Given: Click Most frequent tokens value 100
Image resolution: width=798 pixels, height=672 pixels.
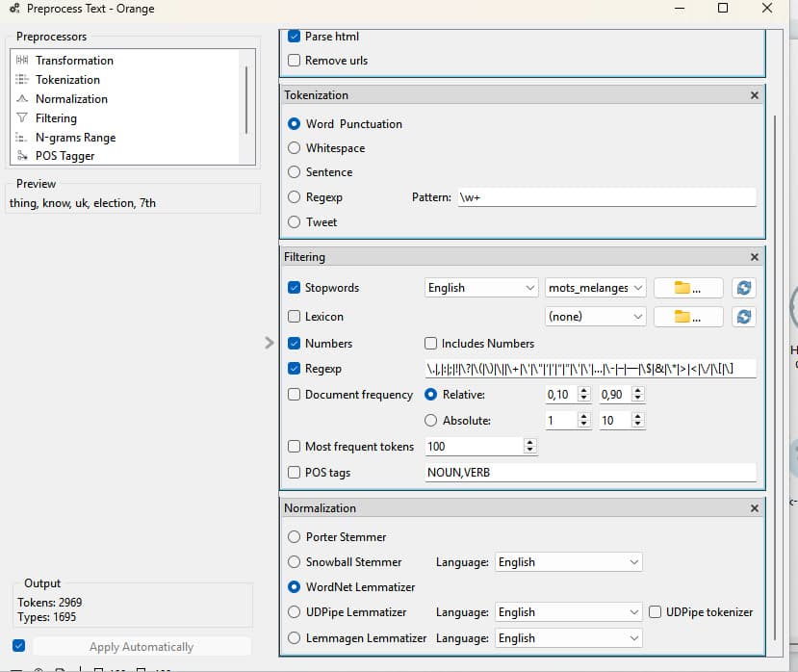Looking at the screenshot, I should [x=474, y=447].
